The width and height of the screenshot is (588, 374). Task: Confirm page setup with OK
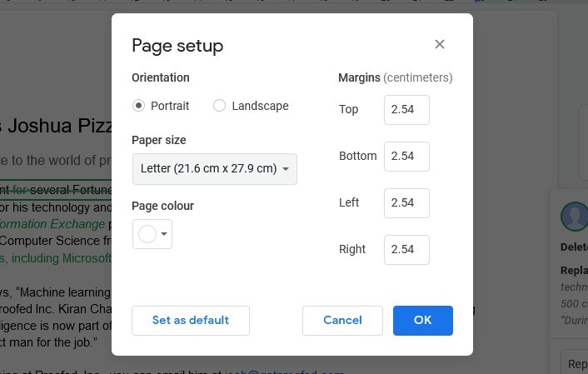(422, 321)
